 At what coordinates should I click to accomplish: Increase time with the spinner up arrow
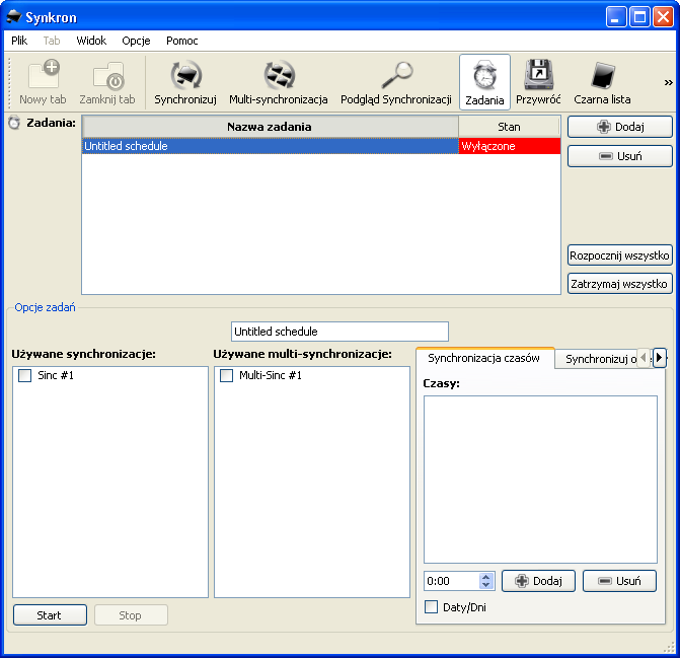[x=486, y=577]
